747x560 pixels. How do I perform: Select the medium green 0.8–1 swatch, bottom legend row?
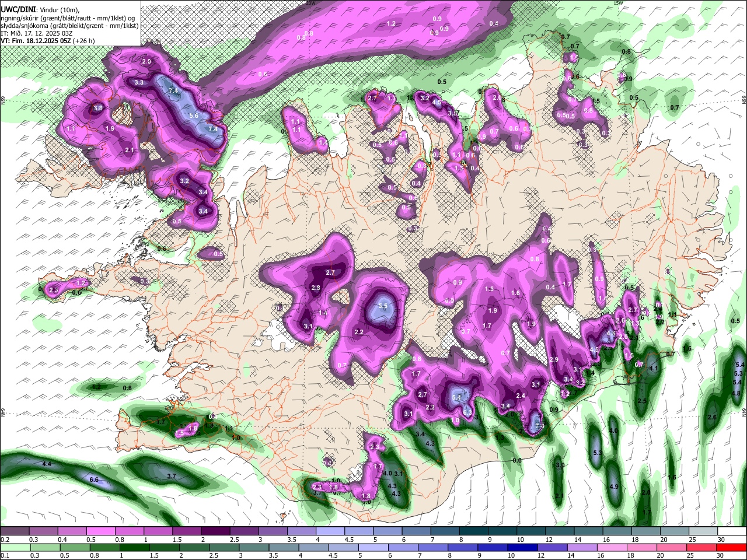(105, 547)
